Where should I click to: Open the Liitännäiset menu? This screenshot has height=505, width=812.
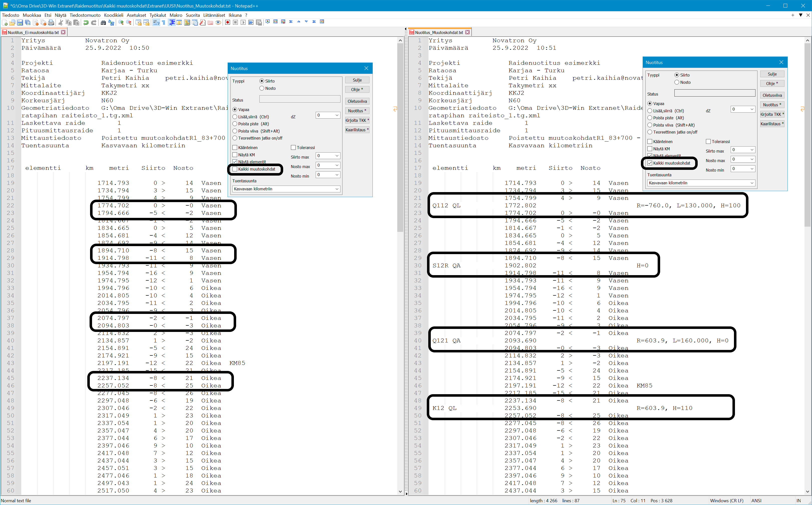click(x=214, y=15)
